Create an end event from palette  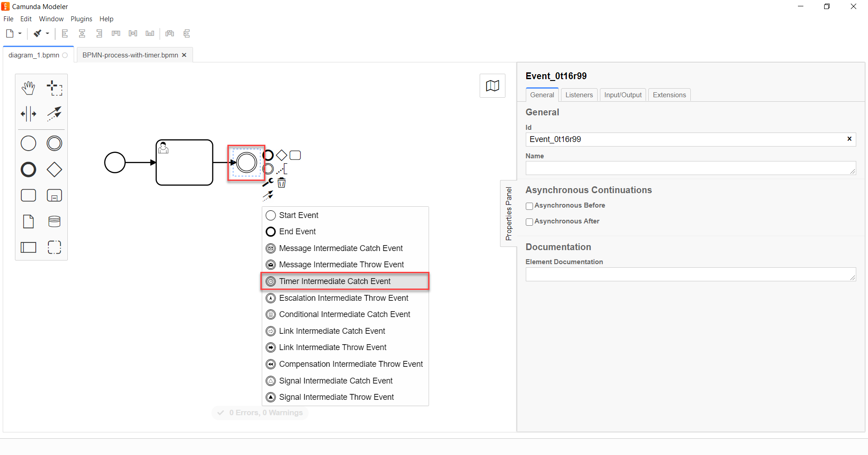click(28, 170)
